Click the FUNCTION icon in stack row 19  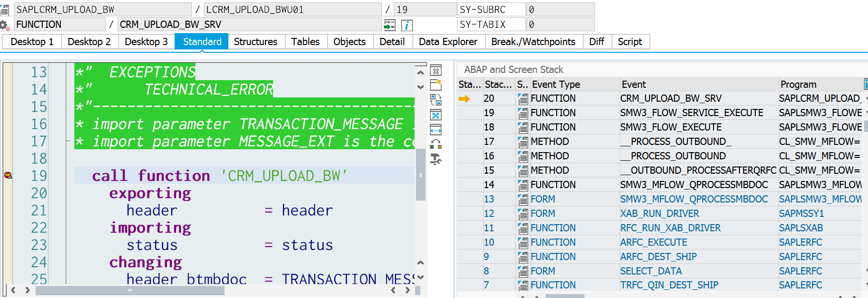pyautogui.click(x=523, y=113)
